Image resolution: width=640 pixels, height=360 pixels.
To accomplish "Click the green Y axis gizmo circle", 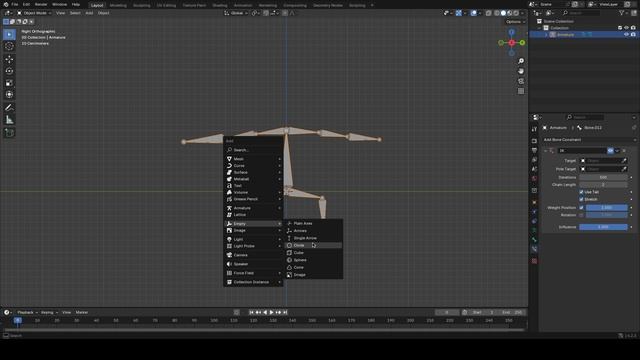I will tap(522, 42).
